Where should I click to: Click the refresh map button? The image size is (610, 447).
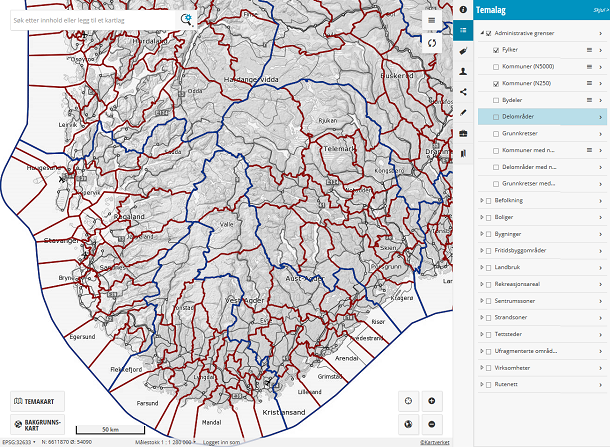coord(431,43)
